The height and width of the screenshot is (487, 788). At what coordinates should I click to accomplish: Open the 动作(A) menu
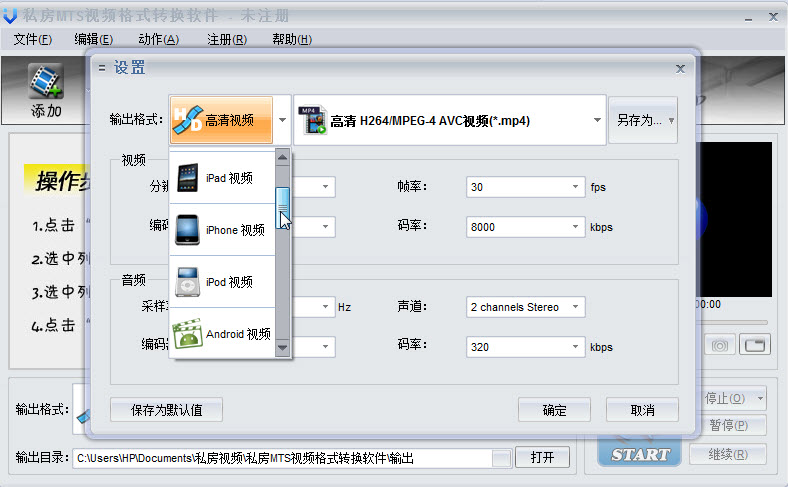click(x=158, y=39)
